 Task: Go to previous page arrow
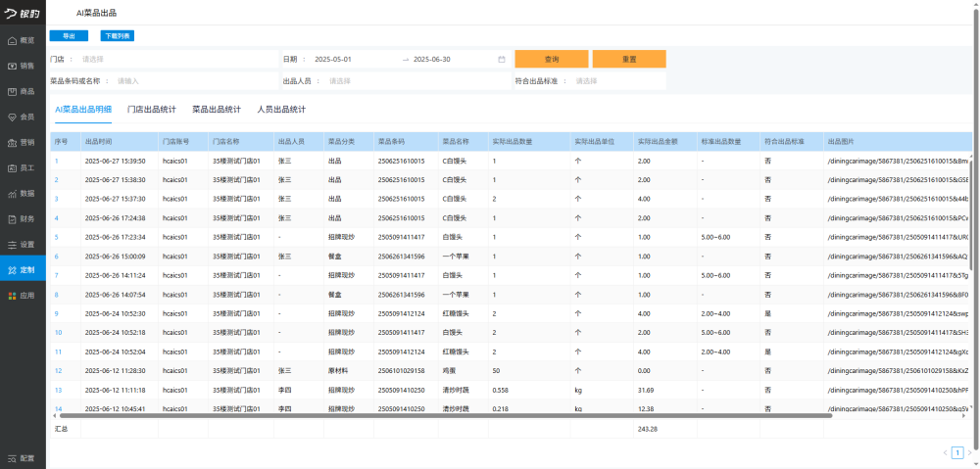pos(945,452)
